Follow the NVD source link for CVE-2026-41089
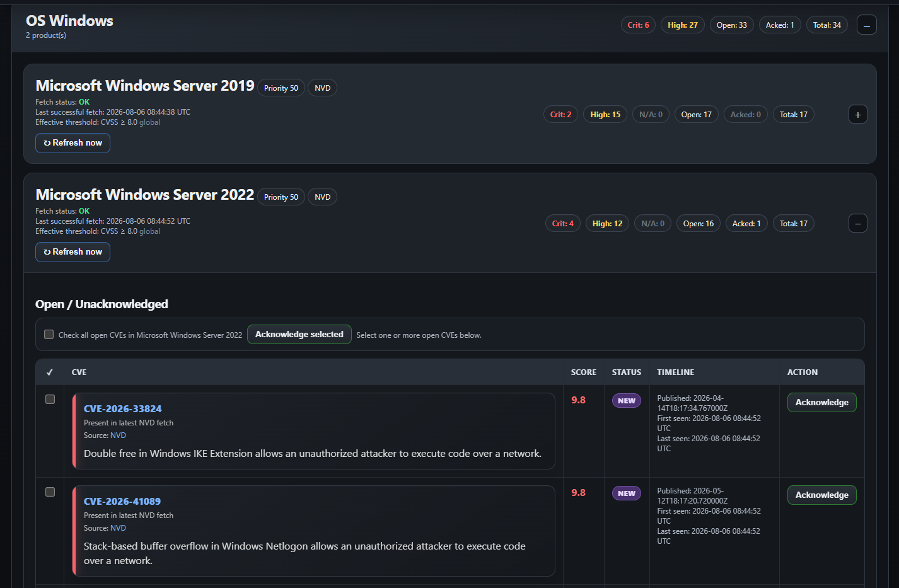 pos(118,528)
